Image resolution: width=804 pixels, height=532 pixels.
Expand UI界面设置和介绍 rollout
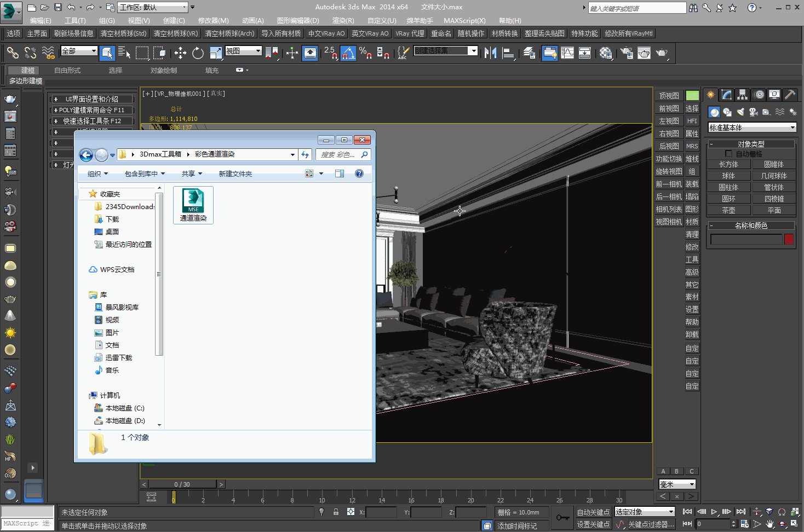[x=91, y=99]
